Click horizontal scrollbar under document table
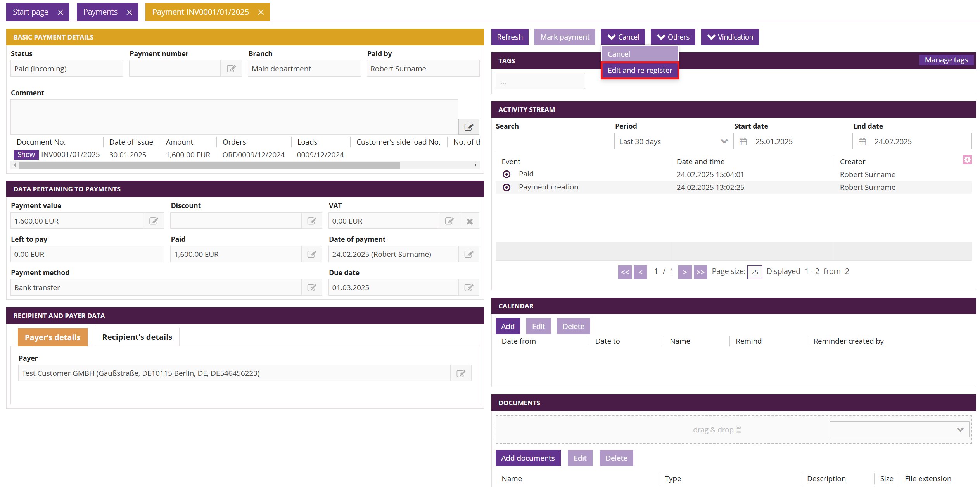The image size is (980, 487). pyautogui.click(x=209, y=165)
